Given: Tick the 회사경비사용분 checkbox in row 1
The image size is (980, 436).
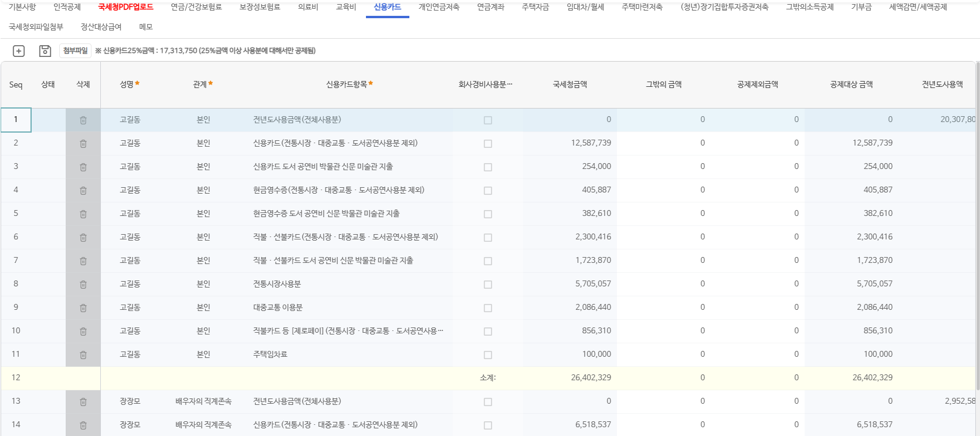Looking at the screenshot, I should pyautogui.click(x=488, y=120).
